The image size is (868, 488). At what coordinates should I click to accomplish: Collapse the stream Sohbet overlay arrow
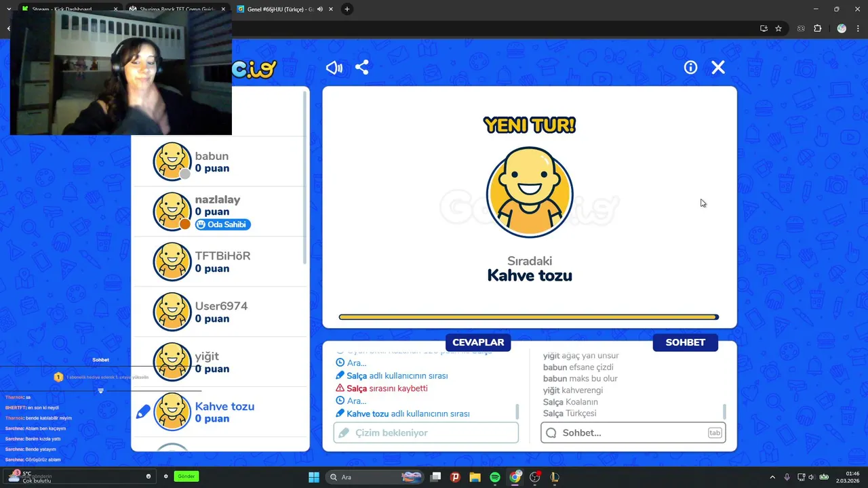[101, 391]
